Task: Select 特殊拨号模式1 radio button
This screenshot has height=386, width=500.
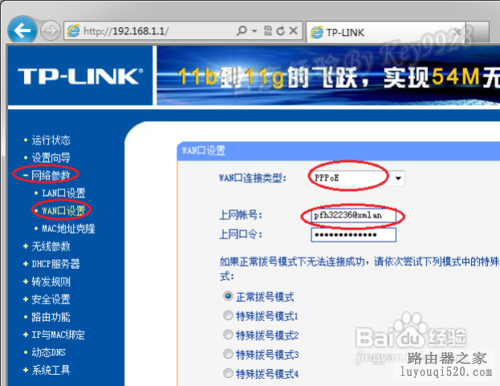Action: coord(228,315)
